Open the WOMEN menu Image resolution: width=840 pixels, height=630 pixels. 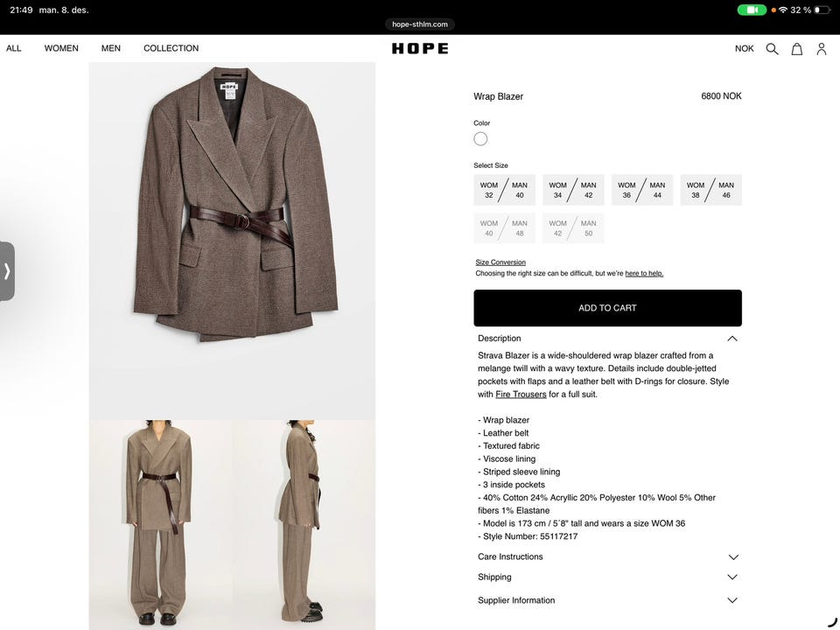tap(61, 48)
